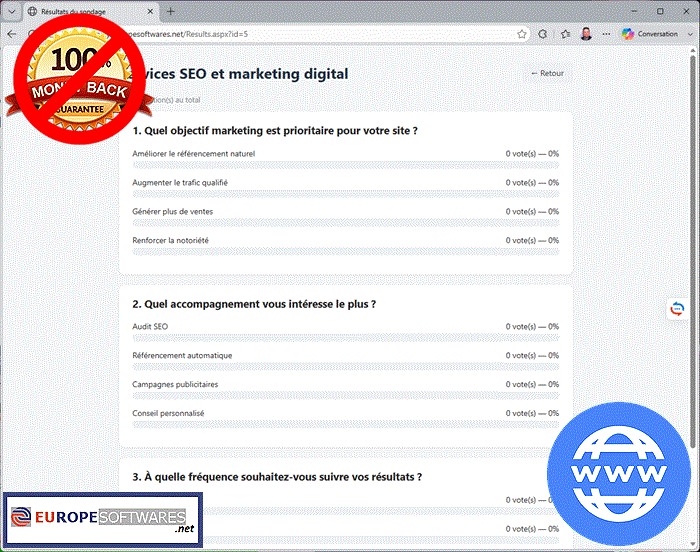Click the page vertical scrollbar

coord(693,250)
